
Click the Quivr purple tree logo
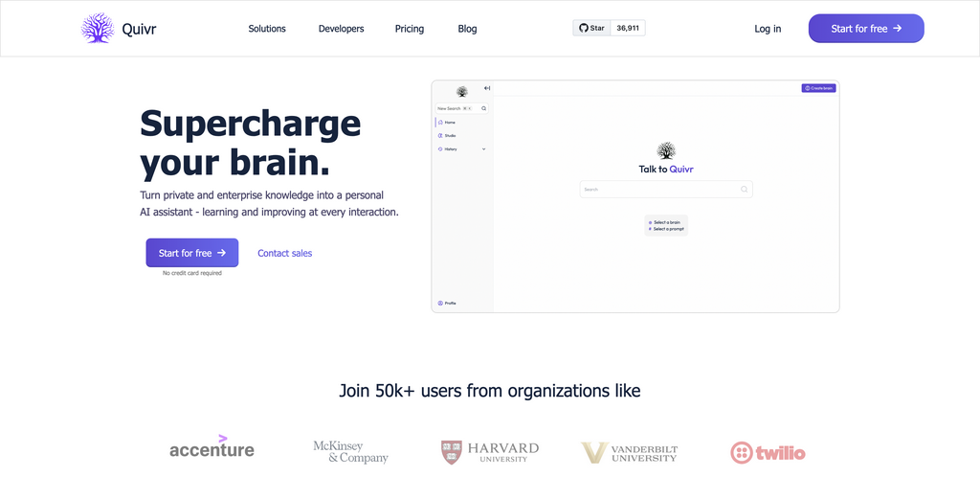pyautogui.click(x=98, y=28)
